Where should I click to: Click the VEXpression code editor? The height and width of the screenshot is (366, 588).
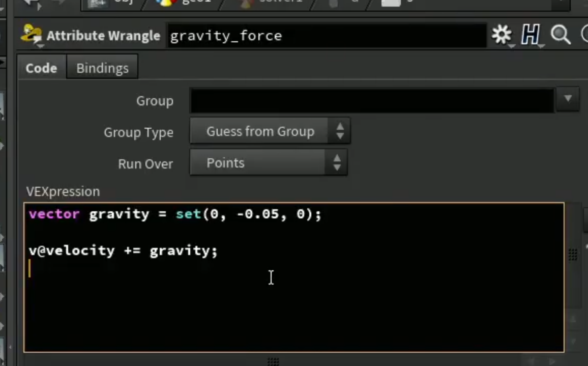click(x=294, y=277)
